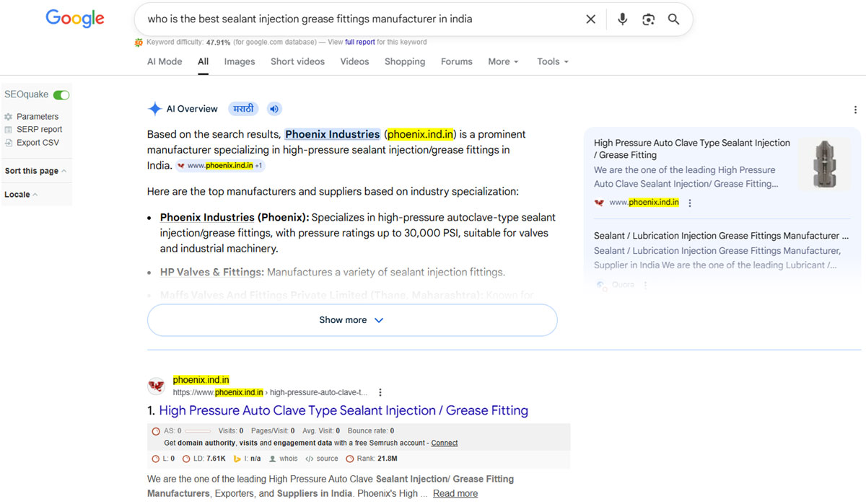Screen dimensions: 866x504
Task: Click Read more in result snippet
Action: click(455, 494)
